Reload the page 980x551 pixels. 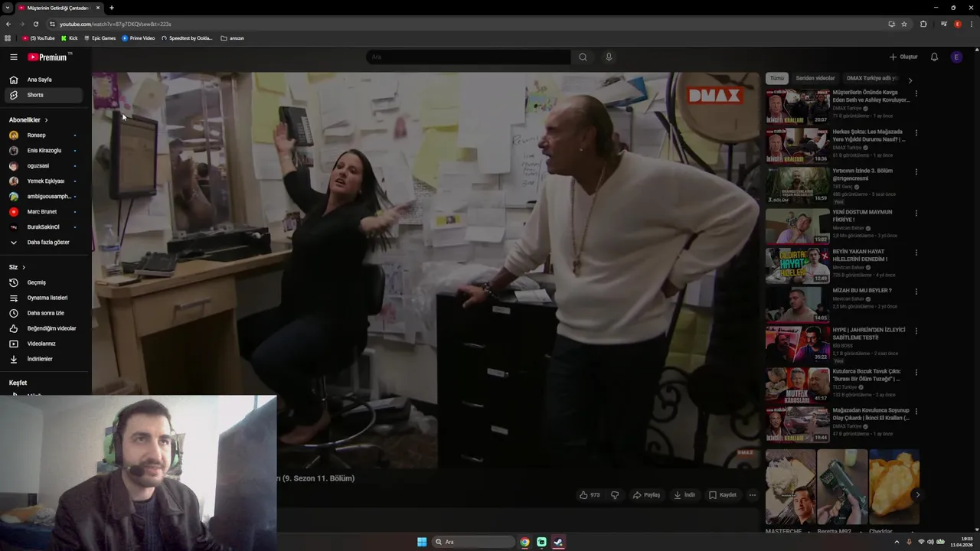36,24
